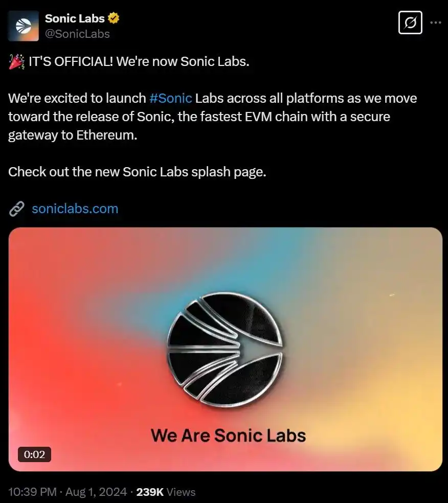Visit the soniclabs.com link

pyautogui.click(x=75, y=209)
